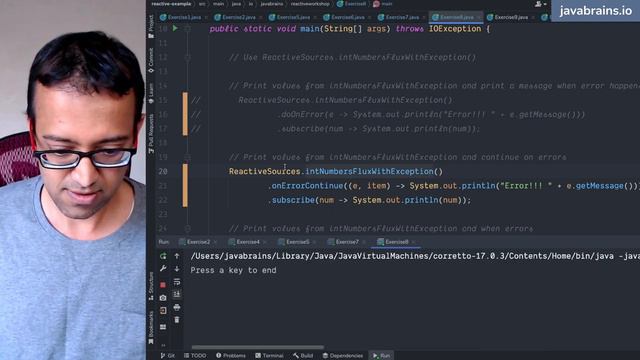Open the Problems tool window
Image resolution: width=640 pixels, height=360 pixels.
point(231,356)
